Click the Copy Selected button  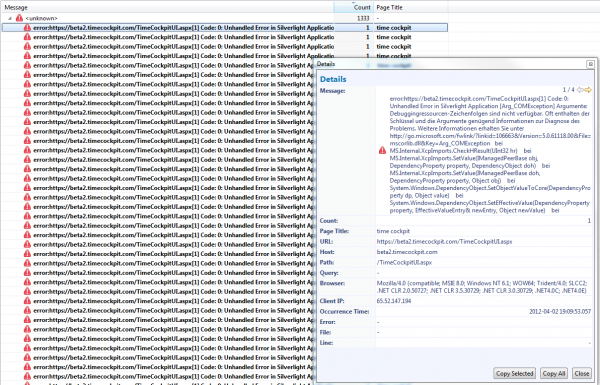515,373
